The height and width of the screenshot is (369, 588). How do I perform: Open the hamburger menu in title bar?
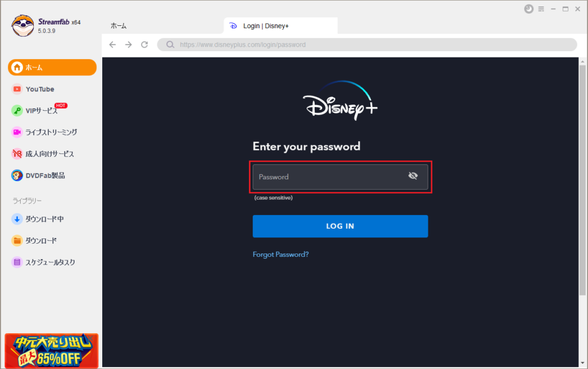[x=541, y=9]
